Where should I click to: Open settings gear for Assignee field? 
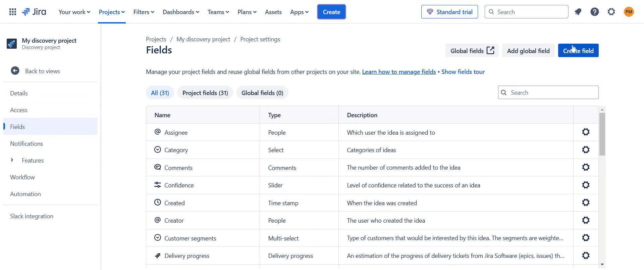point(586,132)
